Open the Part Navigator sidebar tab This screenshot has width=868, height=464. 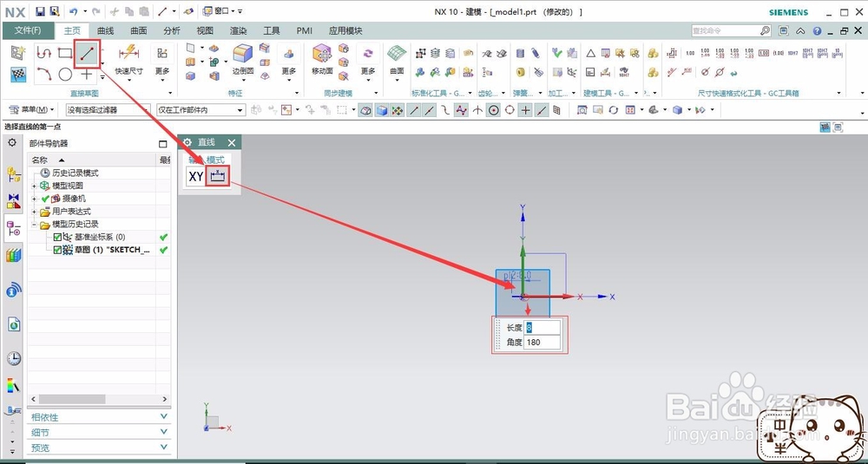pyautogui.click(x=14, y=228)
